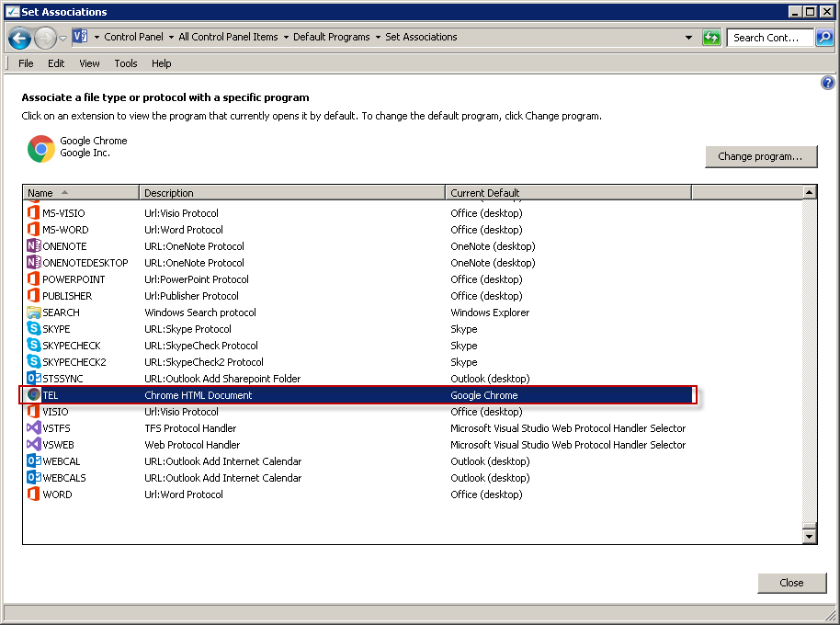Click the Forward navigation arrow
The image size is (840, 625).
point(45,38)
